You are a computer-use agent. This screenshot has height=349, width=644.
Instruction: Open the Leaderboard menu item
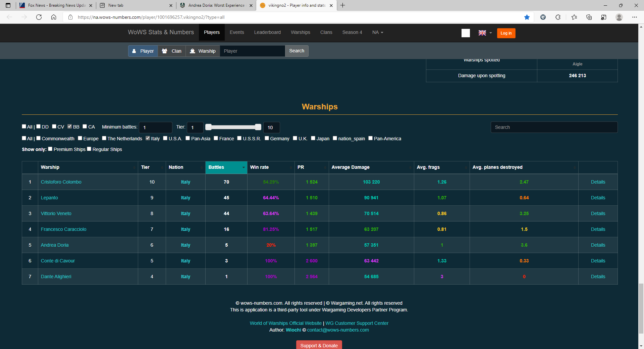(x=267, y=32)
